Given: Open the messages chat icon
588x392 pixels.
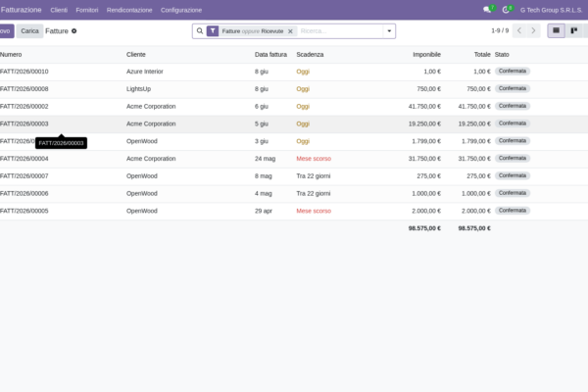Looking at the screenshot, I should (x=487, y=10).
